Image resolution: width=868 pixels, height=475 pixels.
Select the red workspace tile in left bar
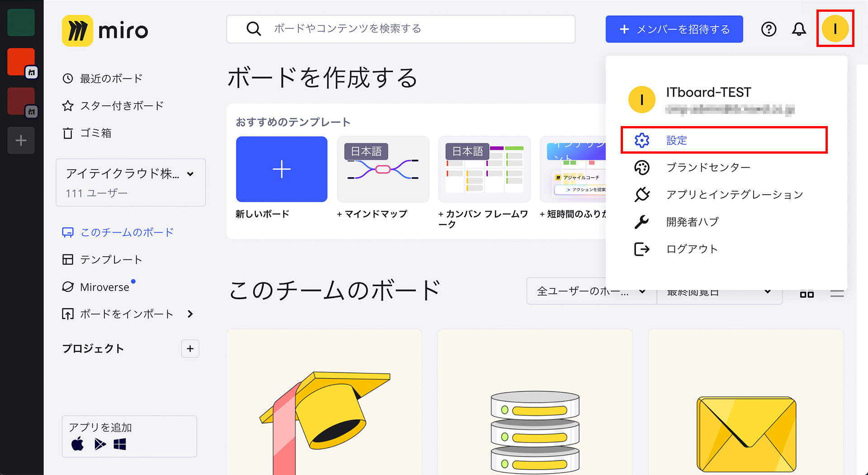(x=21, y=62)
